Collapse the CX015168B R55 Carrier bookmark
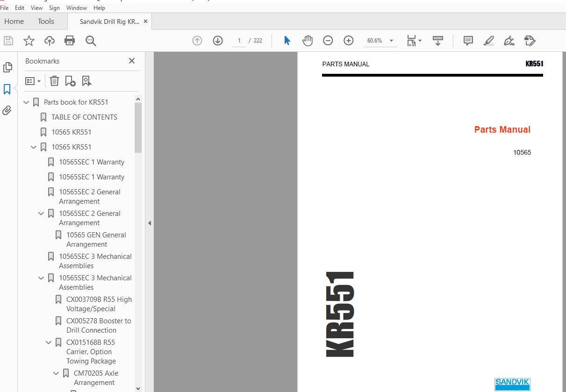Screen dimensions: 566x392 click(x=49, y=342)
